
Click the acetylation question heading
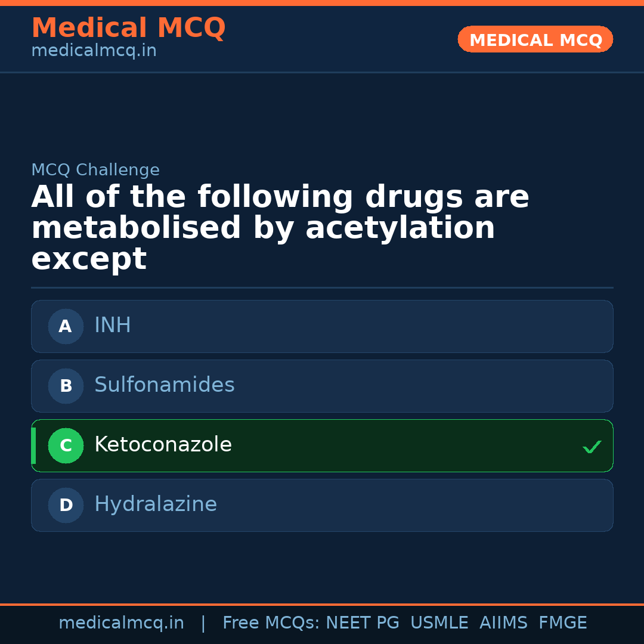tap(280, 228)
